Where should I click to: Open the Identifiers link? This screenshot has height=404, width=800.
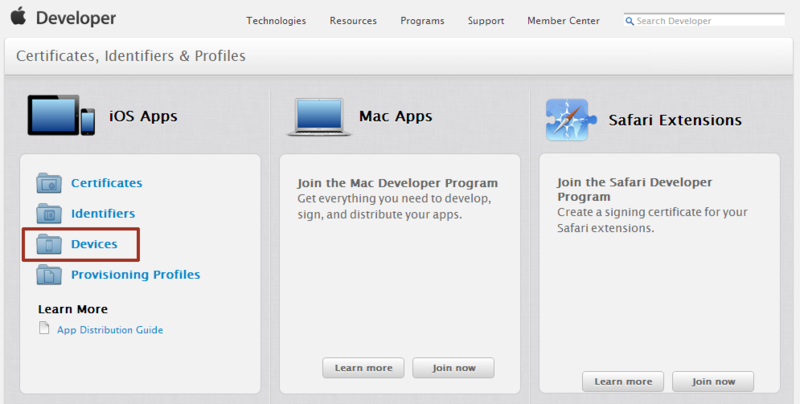(103, 214)
